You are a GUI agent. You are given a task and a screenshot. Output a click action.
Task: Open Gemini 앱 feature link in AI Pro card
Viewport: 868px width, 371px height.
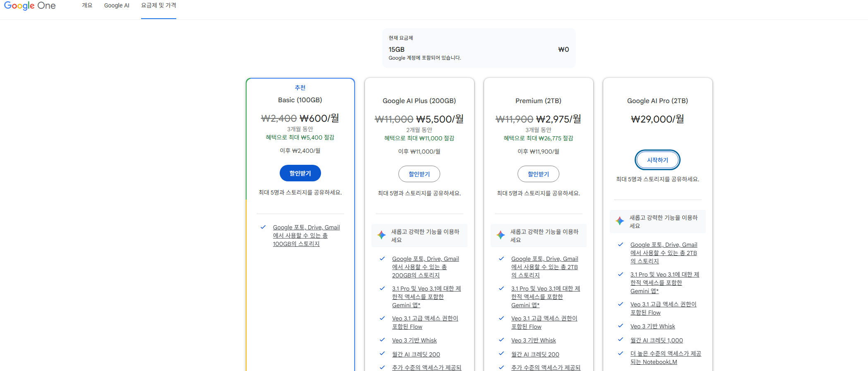pos(664,283)
